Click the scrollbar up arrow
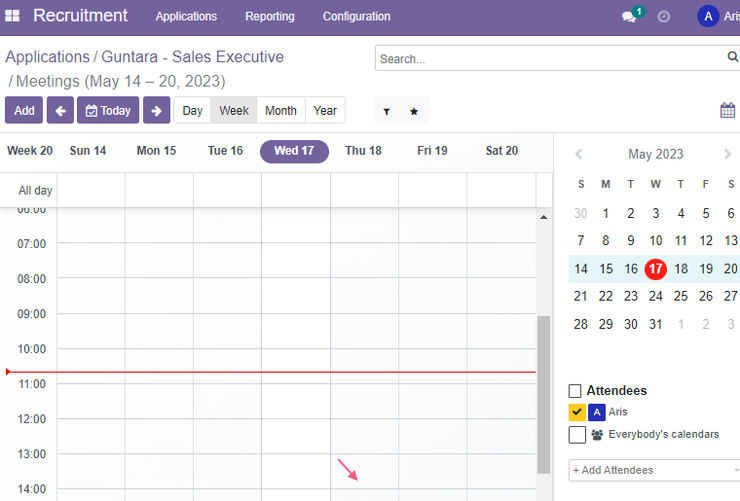740x501 pixels. coord(544,217)
